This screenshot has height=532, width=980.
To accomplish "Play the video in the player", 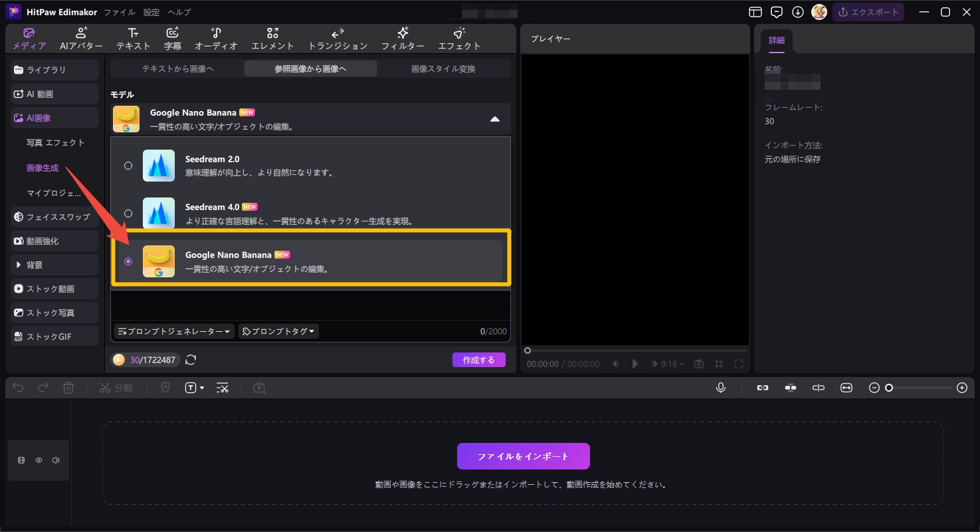I will tap(635, 364).
